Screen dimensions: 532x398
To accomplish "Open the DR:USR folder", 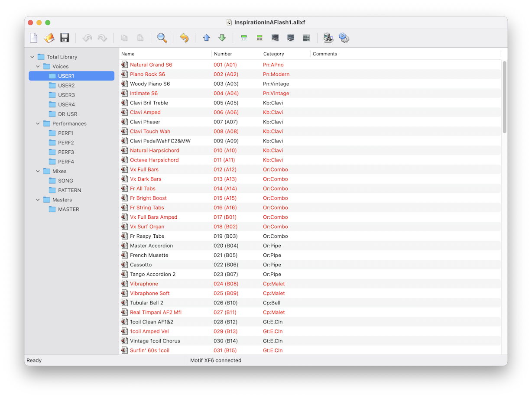I will pos(68,114).
